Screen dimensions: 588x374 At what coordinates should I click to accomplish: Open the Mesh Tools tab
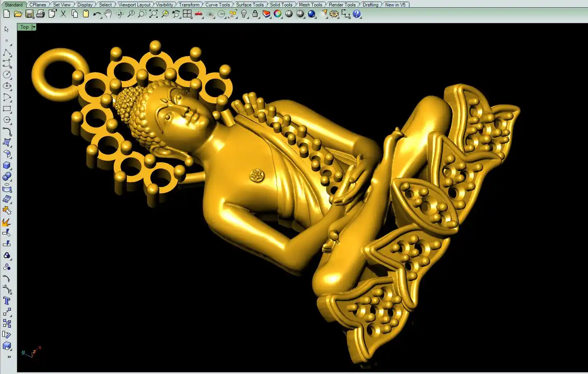pyautogui.click(x=310, y=5)
